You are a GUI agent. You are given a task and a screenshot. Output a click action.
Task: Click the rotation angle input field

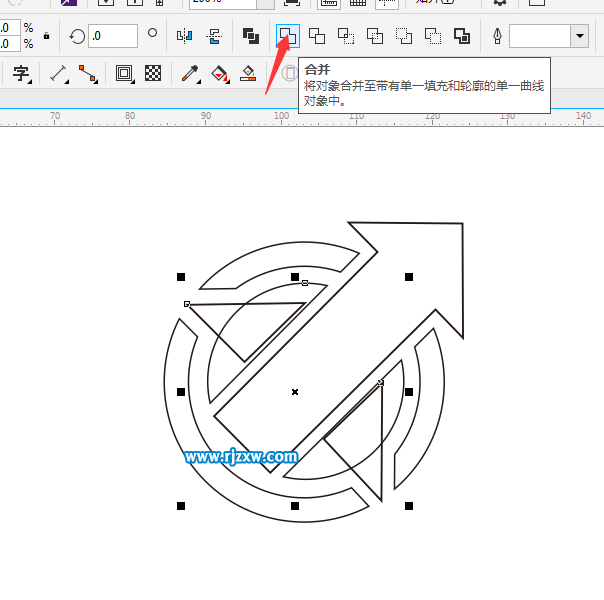pyautogui.click(x=112, y=36)
